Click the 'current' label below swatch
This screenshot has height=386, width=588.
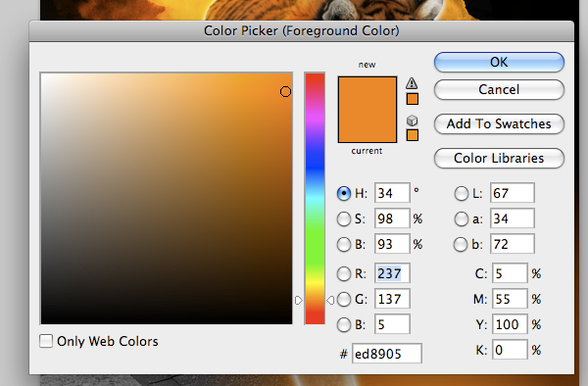click(x=367, y=151)
